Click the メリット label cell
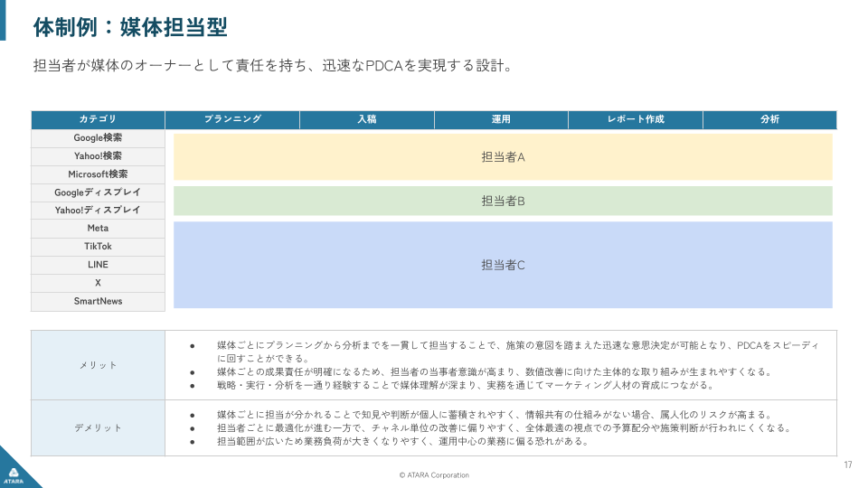This screenshot has height=488, width=868. pos(98,365)
